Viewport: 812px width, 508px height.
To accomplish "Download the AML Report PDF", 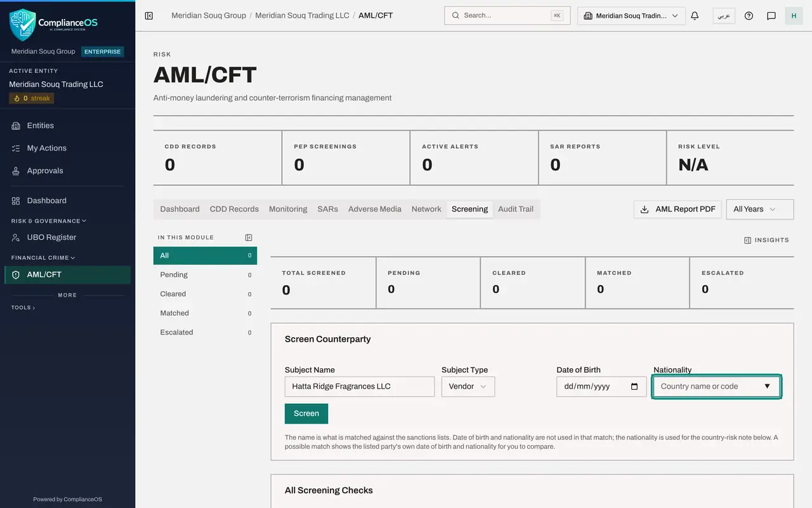I will pyautogui.click(x=678, y=209).
